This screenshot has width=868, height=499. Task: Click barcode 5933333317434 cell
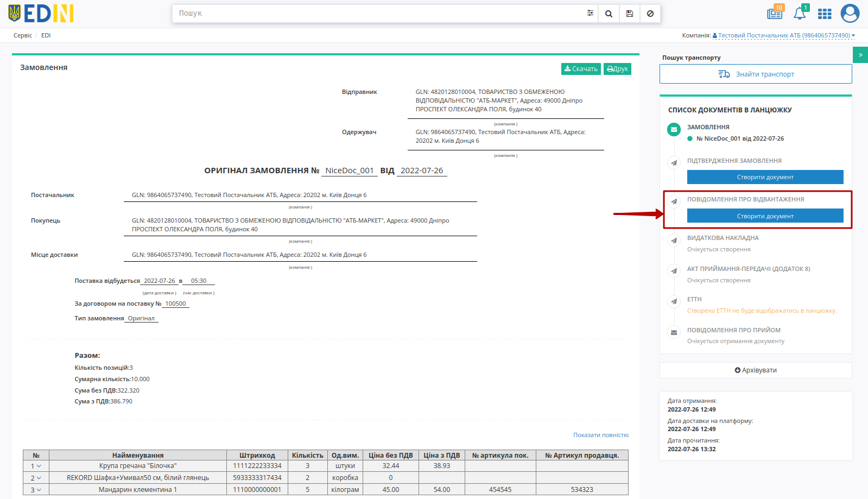coord(257,478)
